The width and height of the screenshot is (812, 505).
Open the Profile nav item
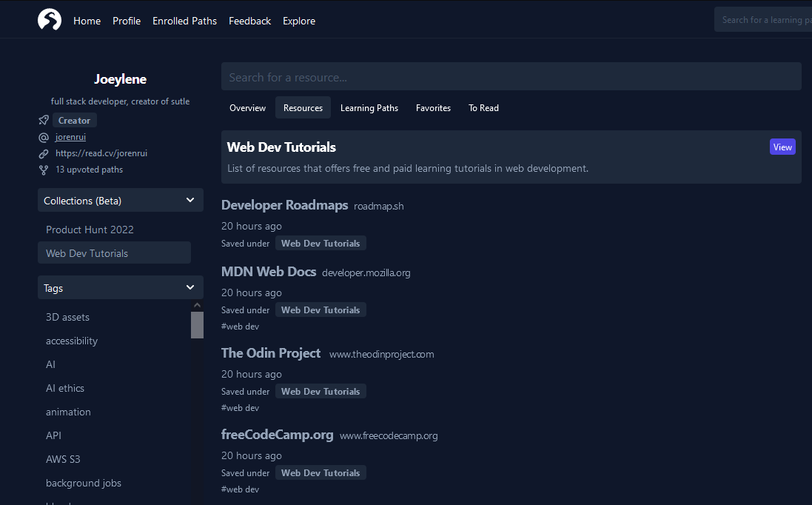pyautogui.click(x=127, y=21)
